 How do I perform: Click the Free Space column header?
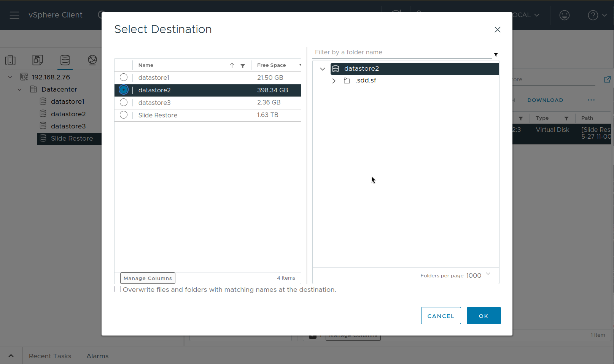pyautogui.click(x=272, y=65)
